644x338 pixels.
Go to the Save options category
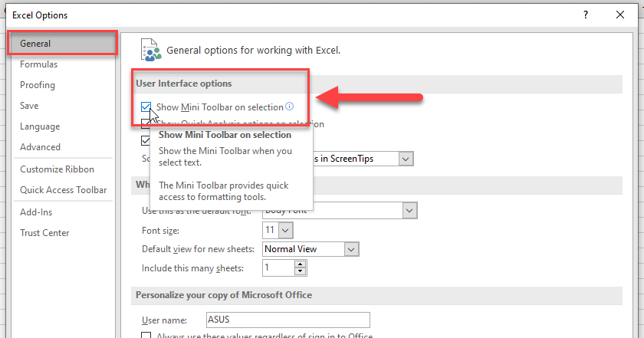29,106
